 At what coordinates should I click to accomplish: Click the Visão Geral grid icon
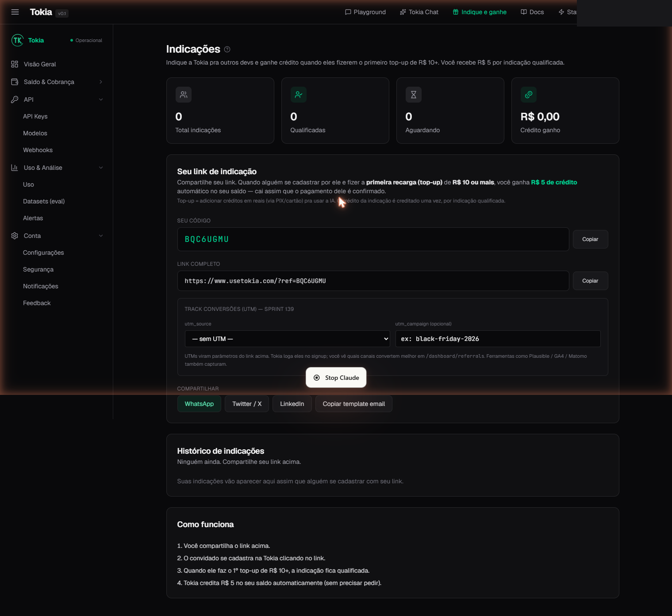pos(15,64)
